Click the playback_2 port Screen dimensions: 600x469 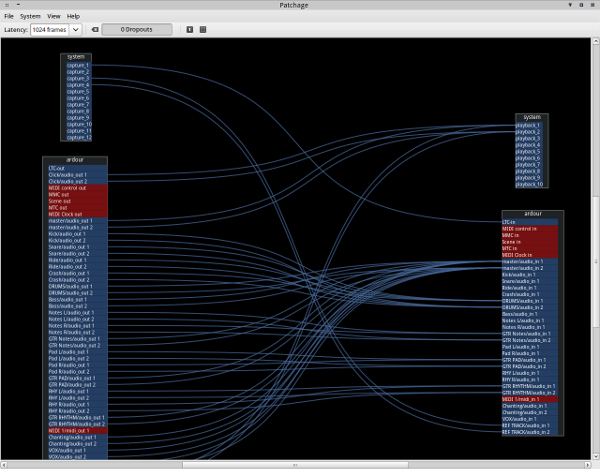pos(528,132)
